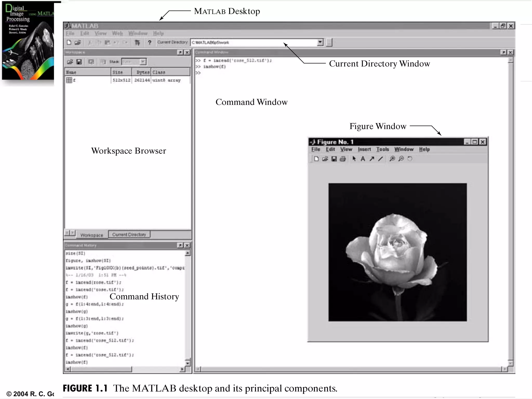Screen dimensions: 532x399
Task: Click the question mark Help icon
Action: (x=149, y=42)
